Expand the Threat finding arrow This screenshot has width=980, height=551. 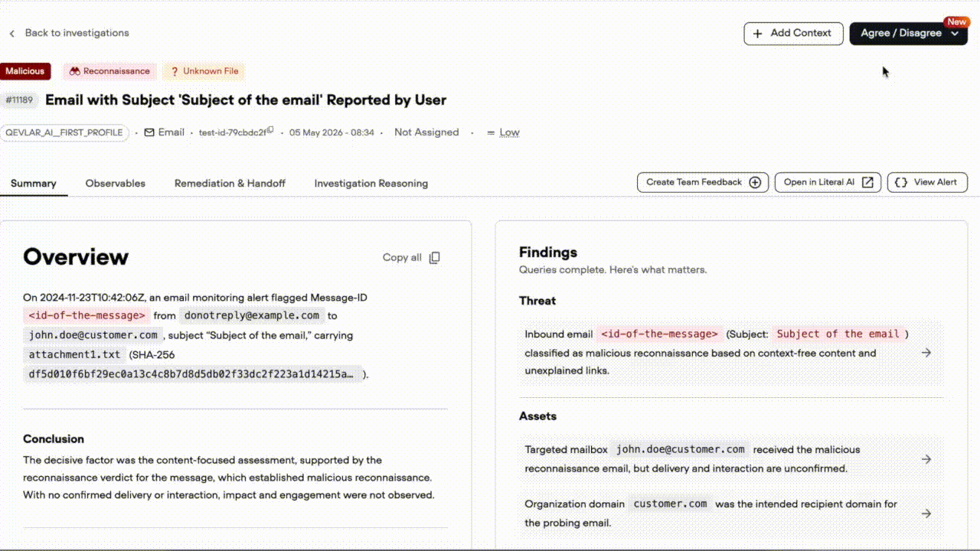926,353
